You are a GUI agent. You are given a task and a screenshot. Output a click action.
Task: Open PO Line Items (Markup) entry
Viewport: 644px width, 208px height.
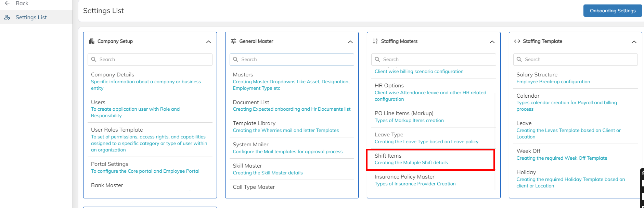tap(404, 113)
